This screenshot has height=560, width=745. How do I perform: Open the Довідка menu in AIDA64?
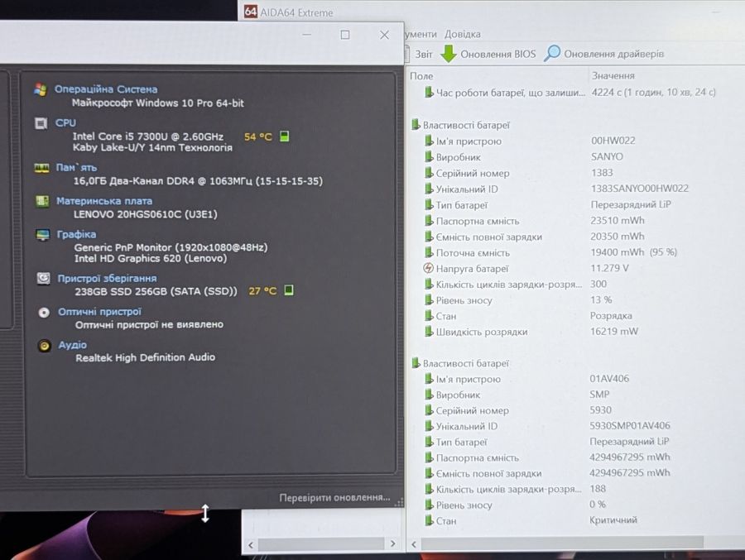coord(462,34)
